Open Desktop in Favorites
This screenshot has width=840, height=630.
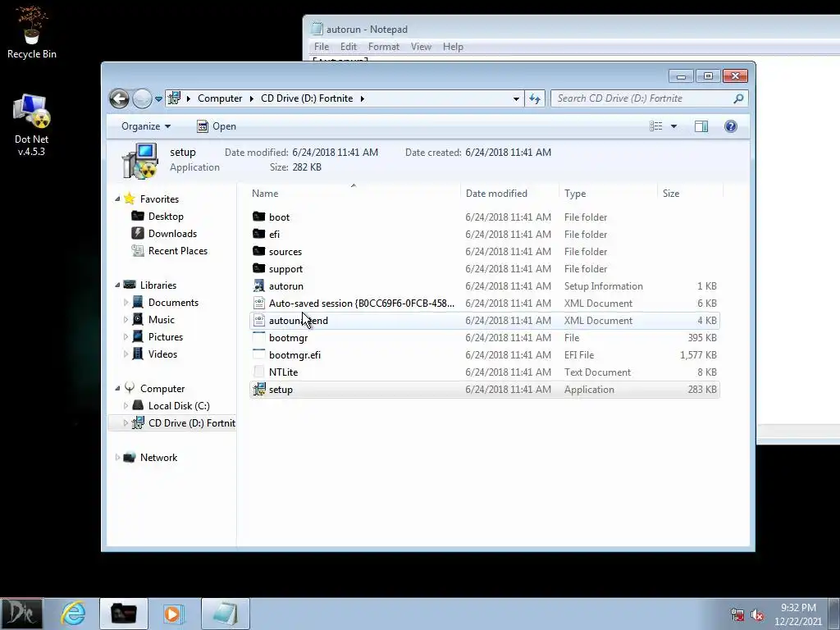[166, 217]
